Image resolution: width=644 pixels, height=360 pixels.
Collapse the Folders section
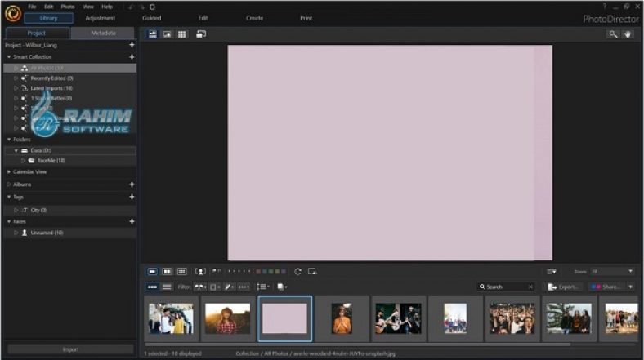(x=9, y=140)
